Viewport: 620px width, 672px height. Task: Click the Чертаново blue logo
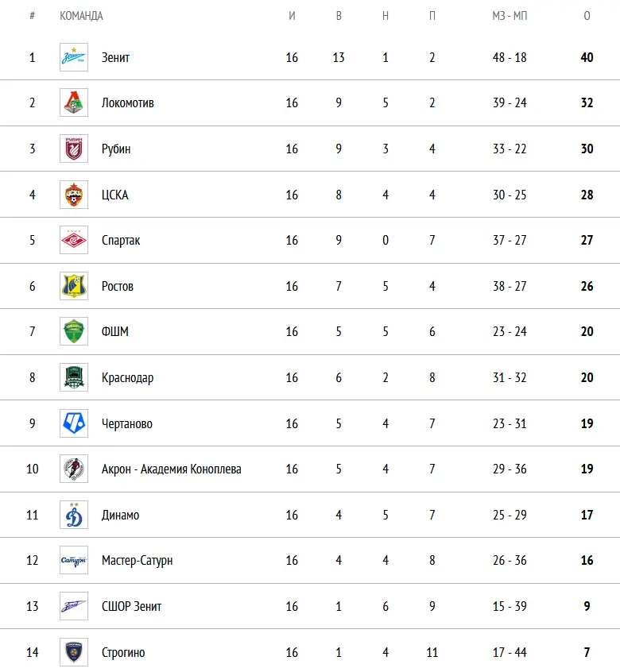74,423
